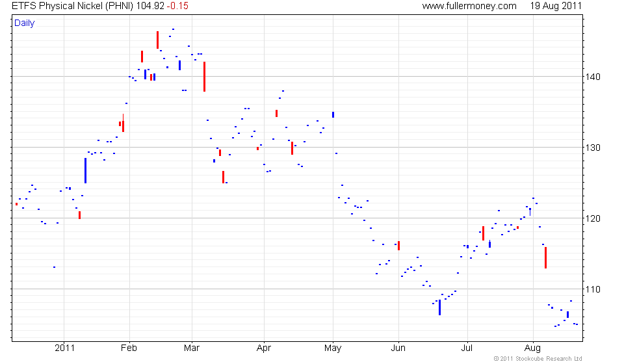Click the red candle at the February peak
The height and width of the screenshot is (364, 637).
[x=157, y=40]
